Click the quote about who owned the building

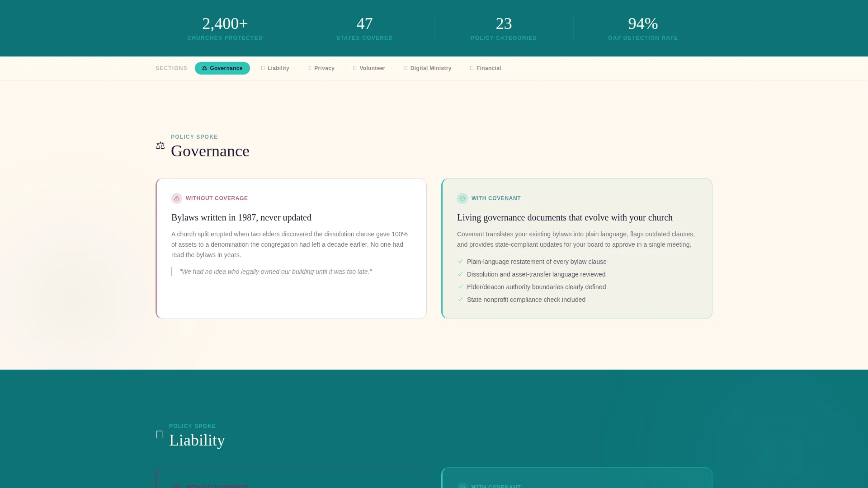(276, 272)
